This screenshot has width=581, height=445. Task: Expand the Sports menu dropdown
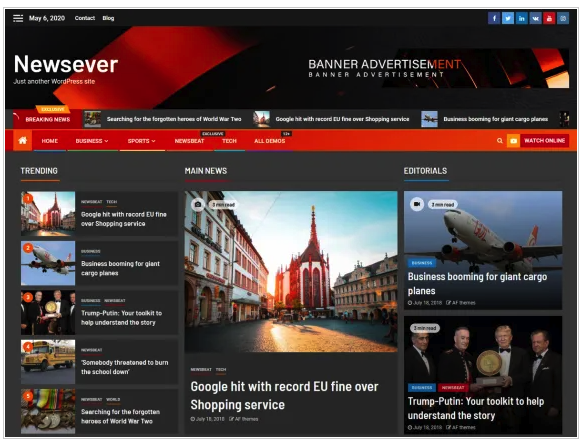pyautogui.click(x=142, y=141)
